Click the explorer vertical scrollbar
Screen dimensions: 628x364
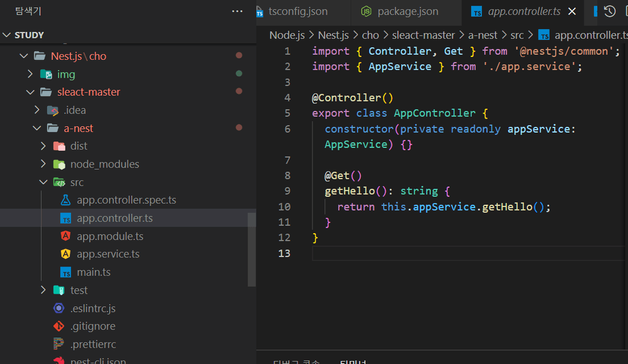[252, 249]
